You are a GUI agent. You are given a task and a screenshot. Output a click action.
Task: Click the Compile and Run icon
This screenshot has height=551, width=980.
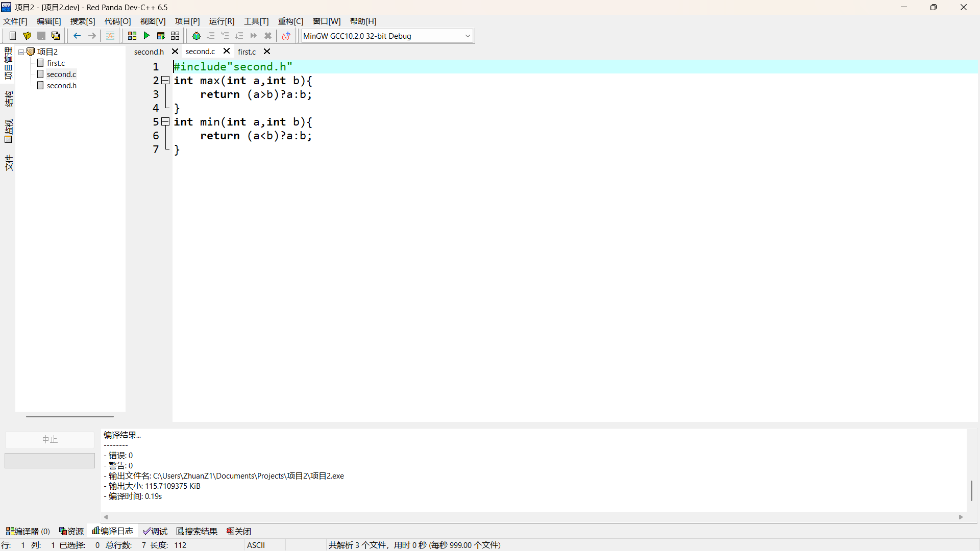[x=161, y=36]
